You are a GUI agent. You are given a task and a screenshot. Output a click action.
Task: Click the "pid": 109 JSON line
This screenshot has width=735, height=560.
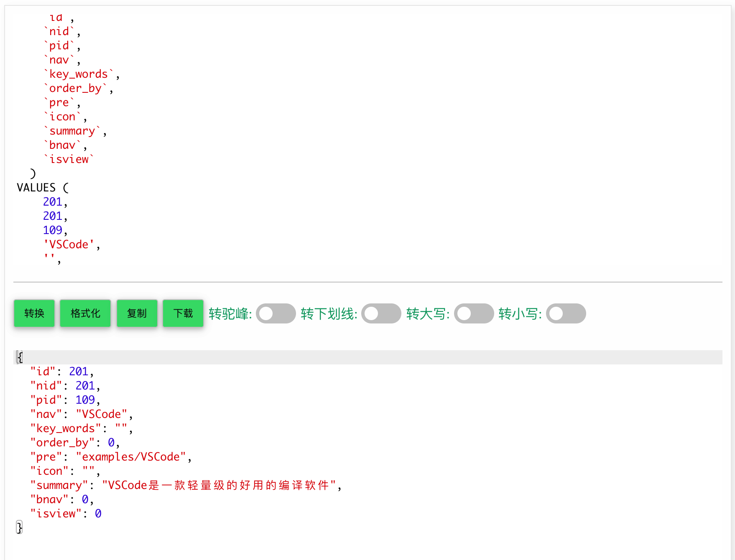click(65, 400)
